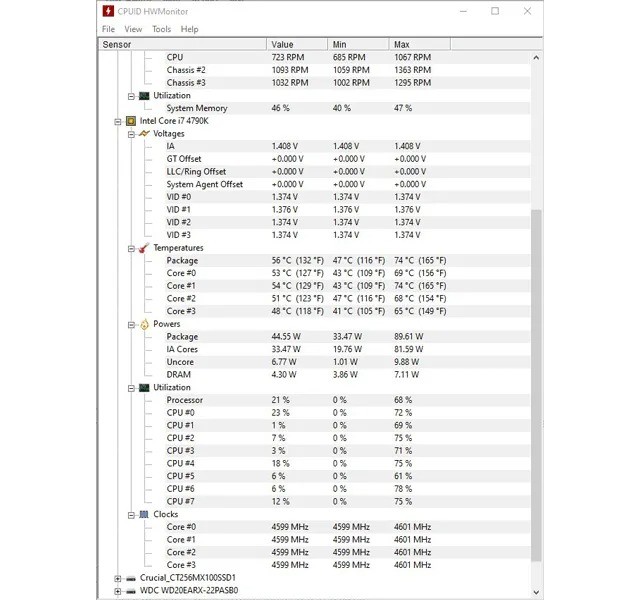Click the 7 % value for CPU #2
This screenshot has width=640, height=600.
click(278, 438)
